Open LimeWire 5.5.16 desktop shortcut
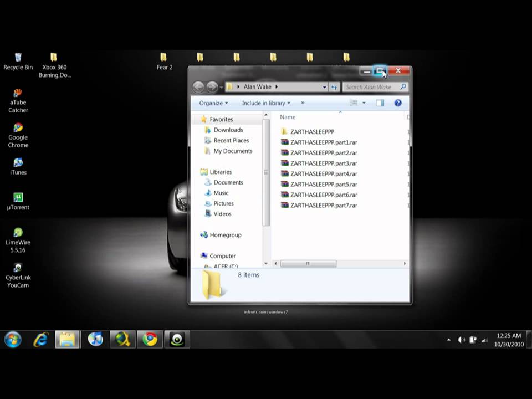Image resolution: width=532 pixels, height=399 pixels. (x=18, y=241)
